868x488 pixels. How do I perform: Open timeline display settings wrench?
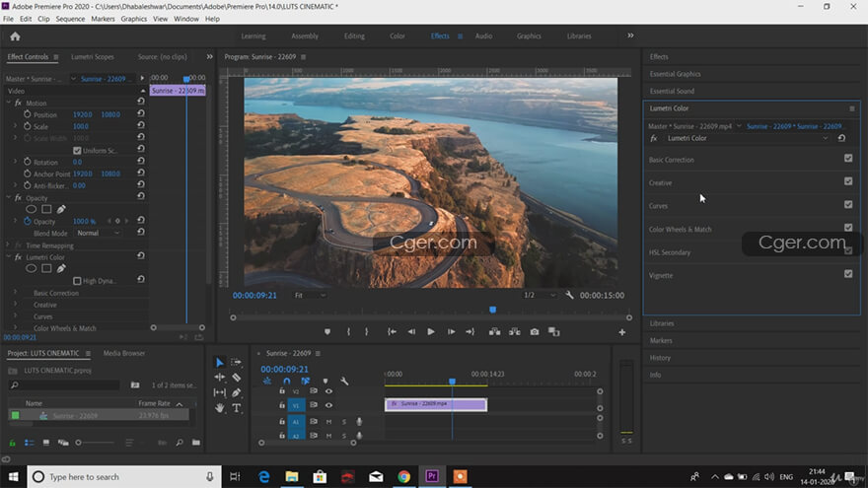tap(344, 382)
